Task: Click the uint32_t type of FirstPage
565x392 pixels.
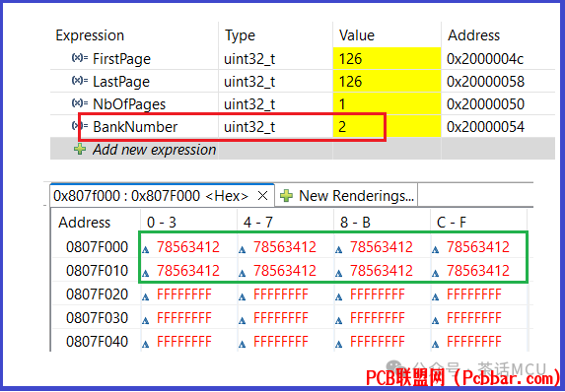Action: point(249,59)
